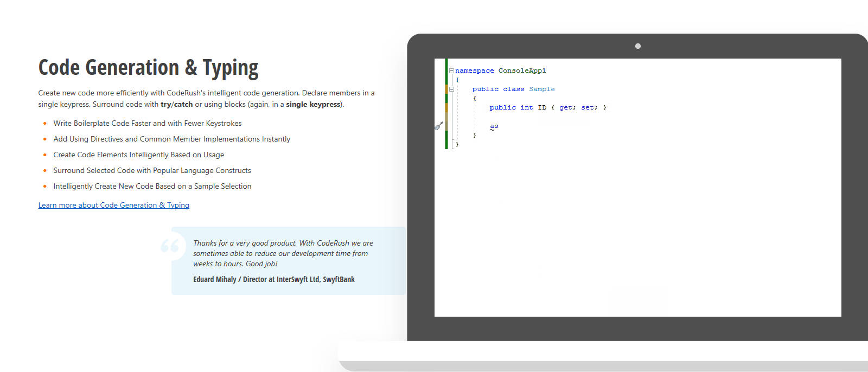The height and width of the screenshot is (372, 868).
Task: Click "Intelligently Create New Code Based on a Sample Selection"
Action: tap(152, 187)
